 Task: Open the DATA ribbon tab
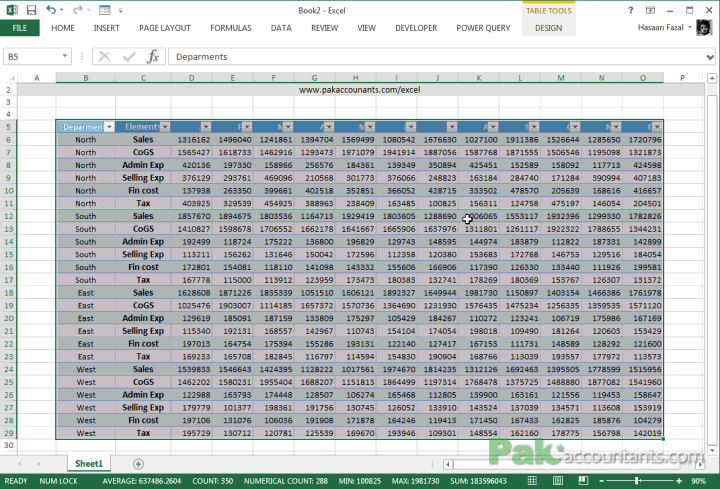[281, 28]
